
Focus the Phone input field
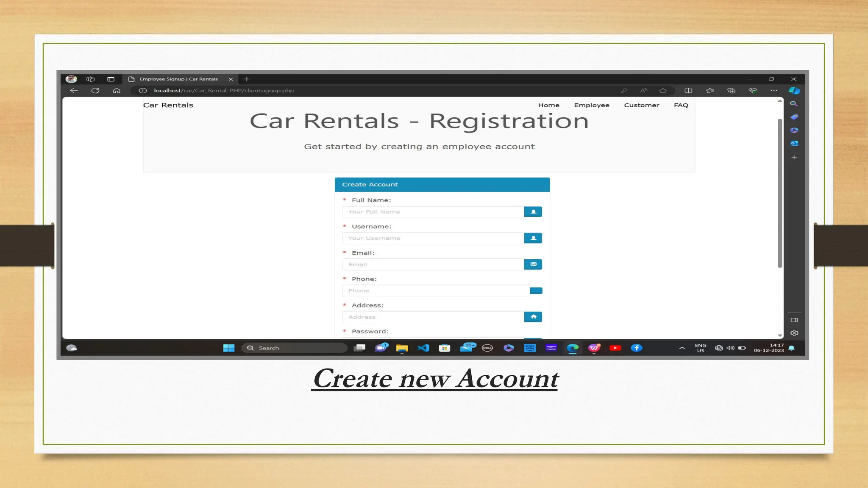436,291
